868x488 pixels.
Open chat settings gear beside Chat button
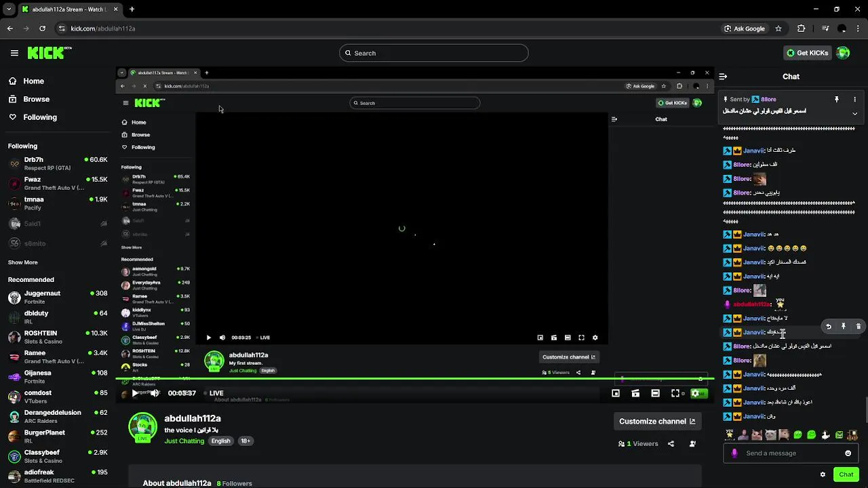[823, 474]
